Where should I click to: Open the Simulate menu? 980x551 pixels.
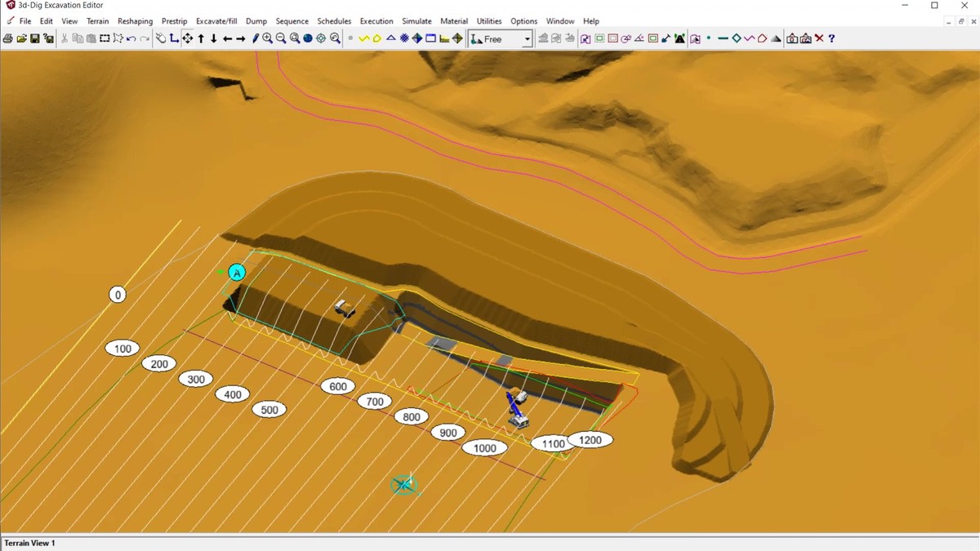pyautogui.click(x=416, y=21)
